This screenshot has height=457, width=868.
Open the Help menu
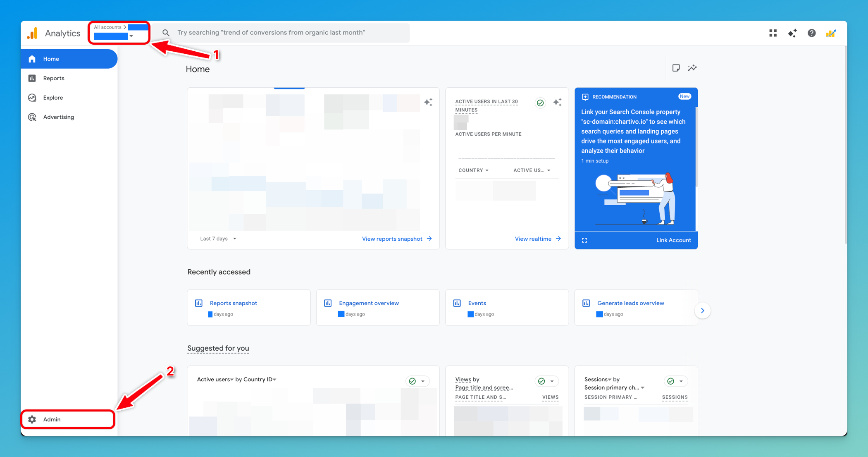(811, 33)
